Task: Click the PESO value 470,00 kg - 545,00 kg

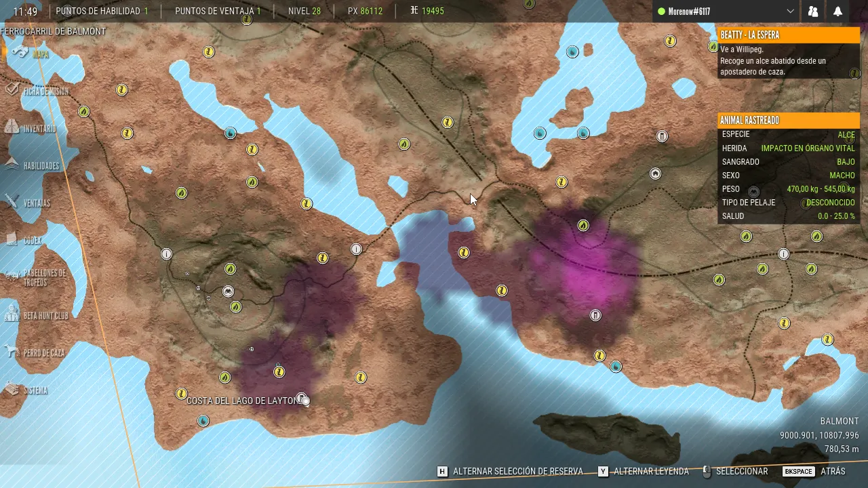Action: coord(821,189)
